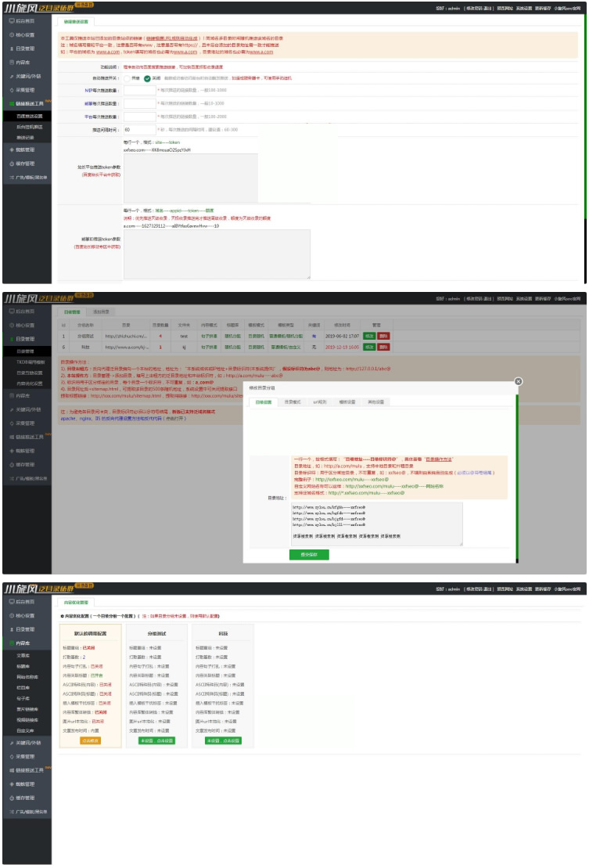Click red 删除 for the 分组测试 row
This screenshot has width=589, height=868.
click(382, 335)
